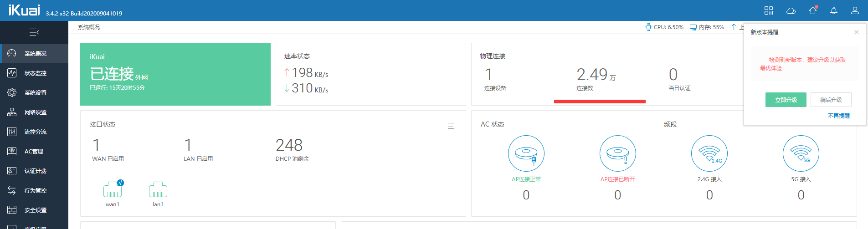Click the 网络设置 network tree icon
This screenshot has width=868, height=229.
(x=12, y=112)
